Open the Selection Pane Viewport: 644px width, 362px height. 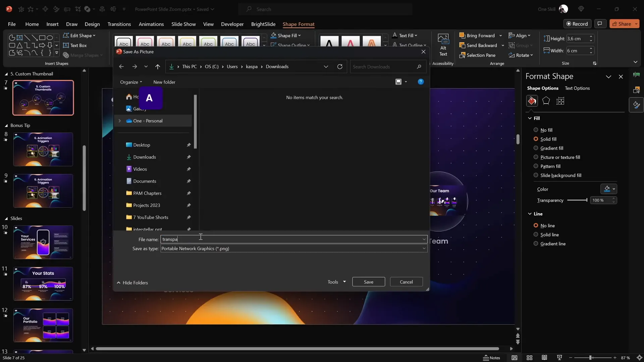click(477, 55)
